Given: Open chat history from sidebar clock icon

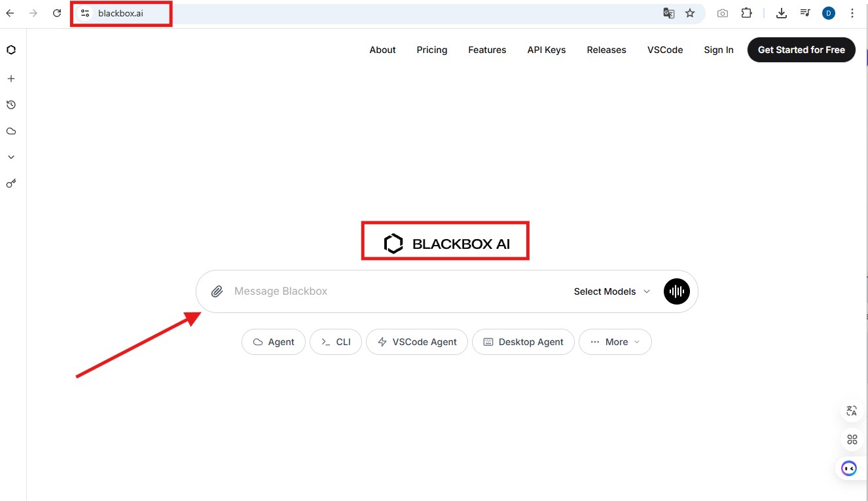Looking at the screenshot, I should pos(11,105).
